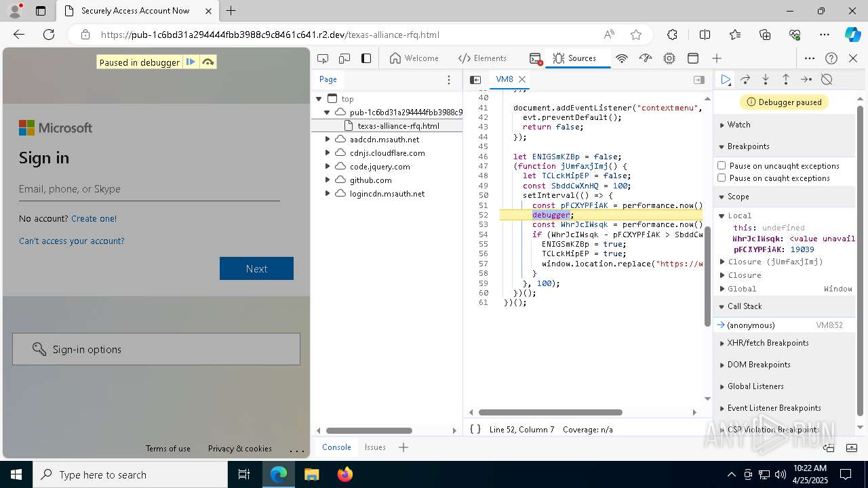Expand cdnjs.cloudflare.com domain node

coord(328,152)
